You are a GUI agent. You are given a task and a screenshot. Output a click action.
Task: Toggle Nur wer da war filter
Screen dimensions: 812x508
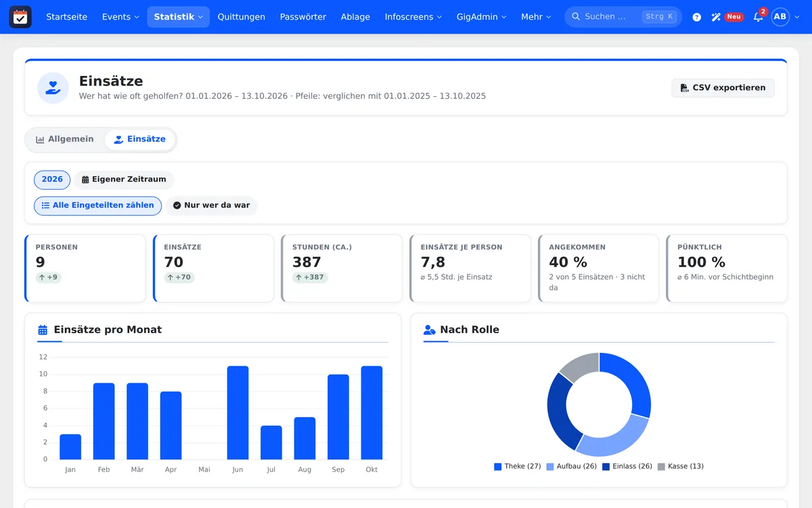212,205
